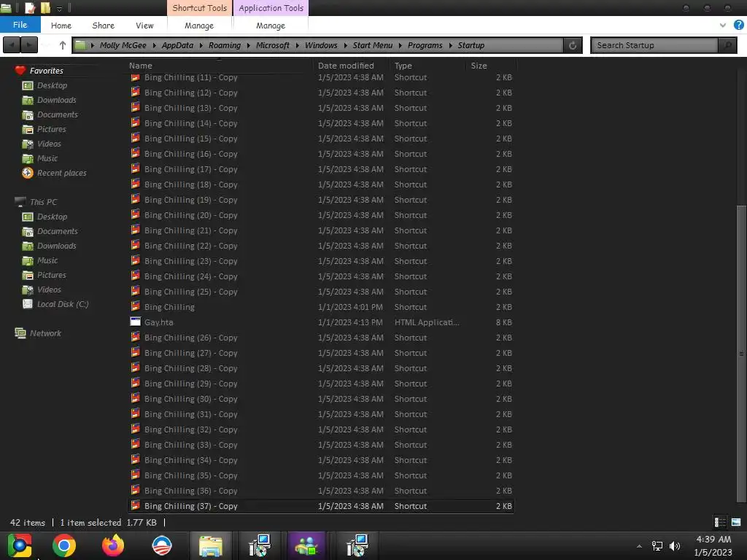Expand the ribbon with chevron
Viewport: 747px width, 560px height.
point(723,26)
